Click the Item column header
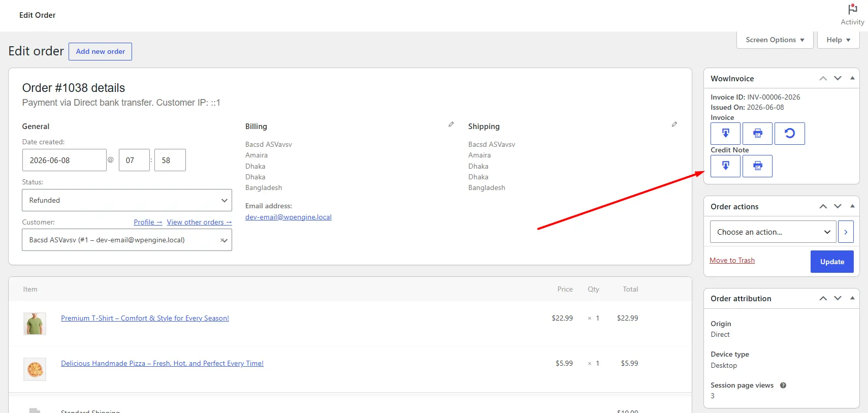 pyautogui.click(x=30, y=289)
